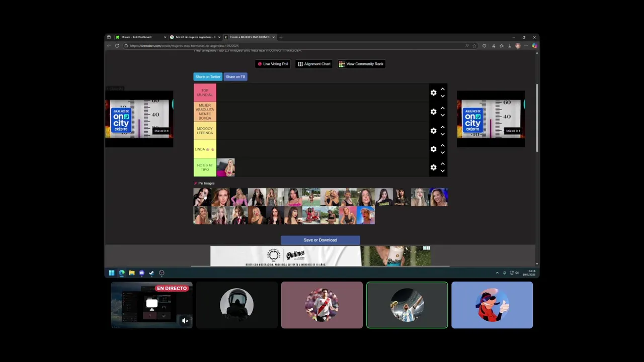Click the read aloud icon in address bar

[467, 46]
